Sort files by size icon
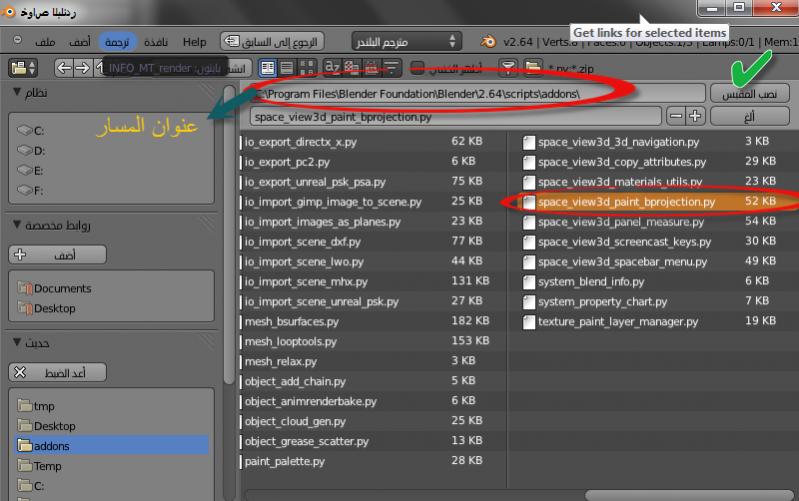The width and height of the screenshot is (799, 501). click(391, 67)
